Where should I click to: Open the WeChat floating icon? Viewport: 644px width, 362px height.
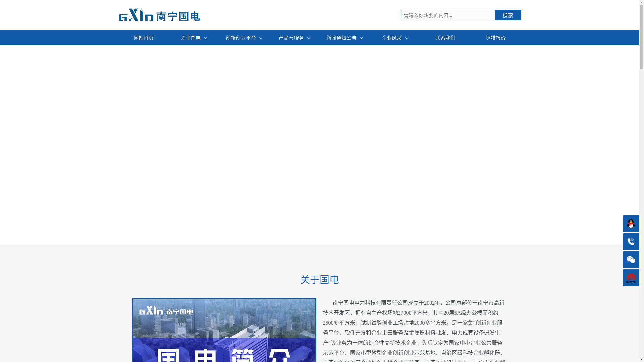[631, 260]
